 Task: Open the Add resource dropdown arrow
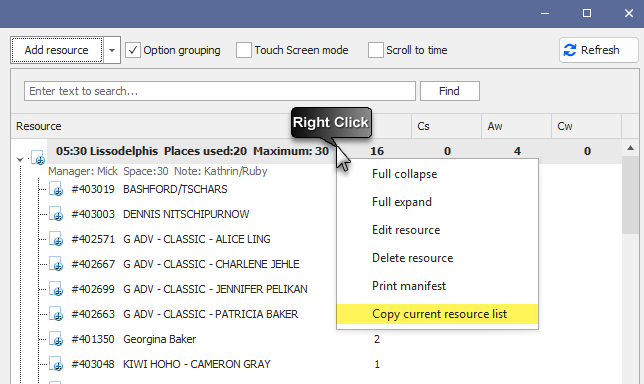(112, 50)
